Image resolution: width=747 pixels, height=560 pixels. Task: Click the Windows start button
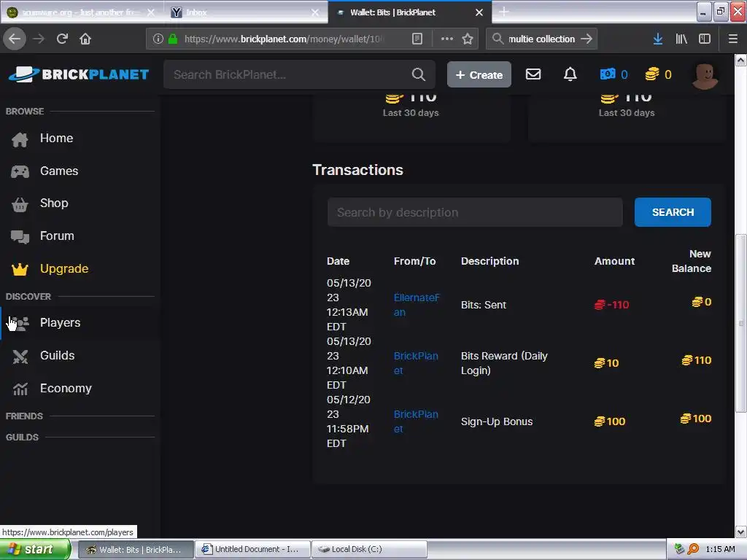35,550
